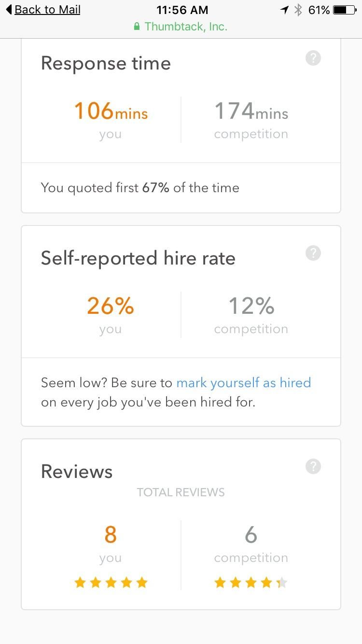Open the 'mark yourself as hired' link

click(x=243, y=383)
